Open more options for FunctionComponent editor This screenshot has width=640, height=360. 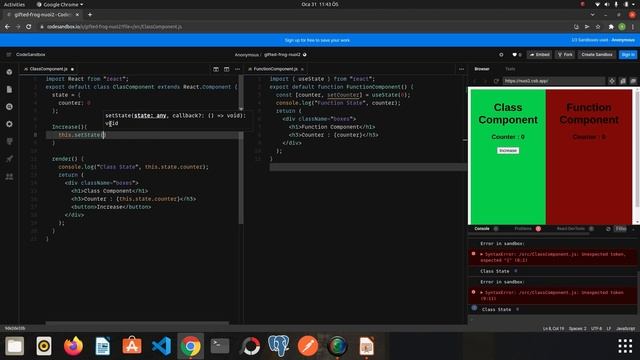(461, 69)
